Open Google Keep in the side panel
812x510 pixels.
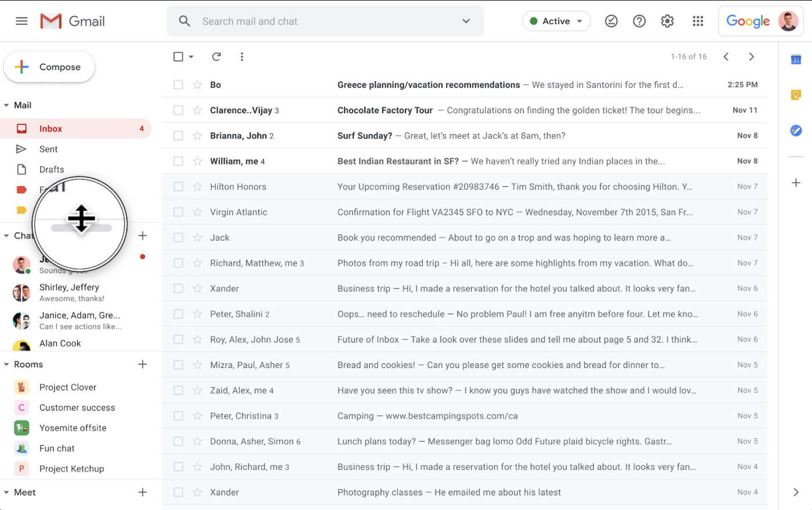click(x=796, y=95)
